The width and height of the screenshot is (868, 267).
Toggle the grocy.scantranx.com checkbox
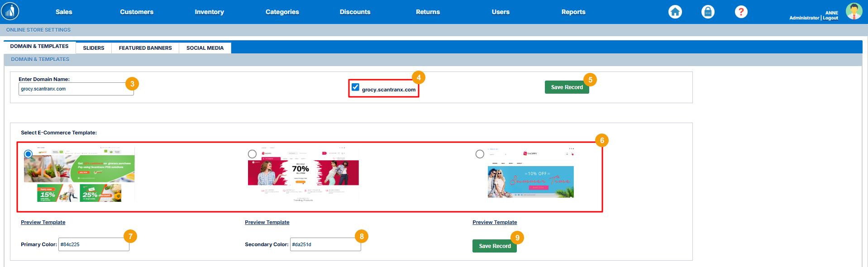coord(356,87)
